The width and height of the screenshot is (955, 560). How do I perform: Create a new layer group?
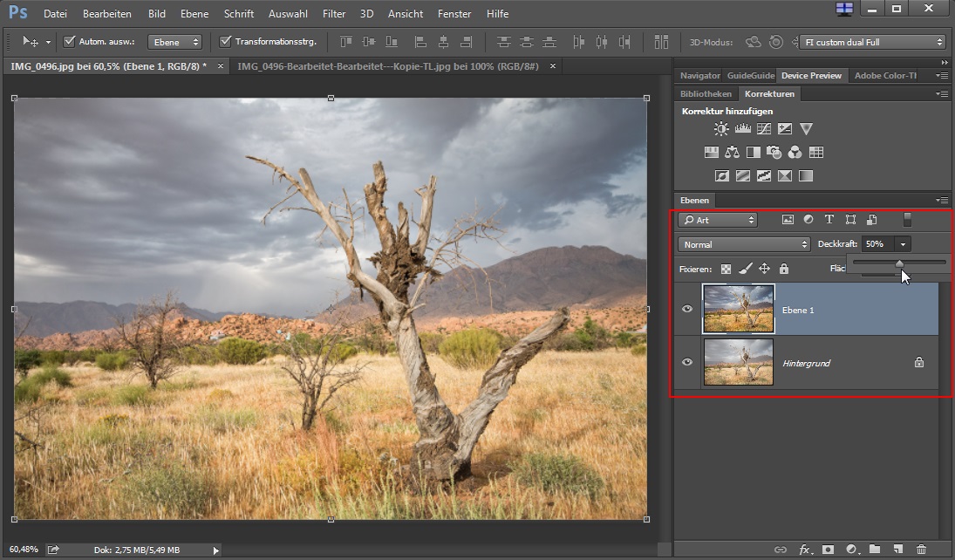[x=875, y=550]
